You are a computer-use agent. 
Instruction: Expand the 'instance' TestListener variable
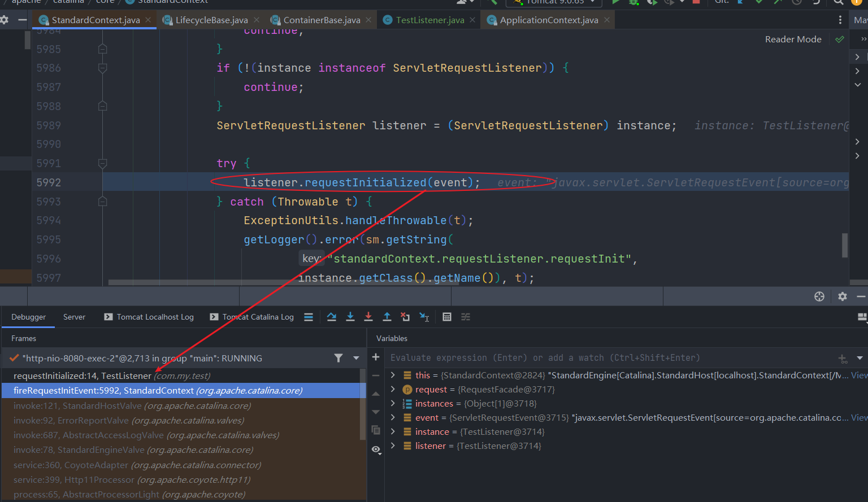pos(393,431)
